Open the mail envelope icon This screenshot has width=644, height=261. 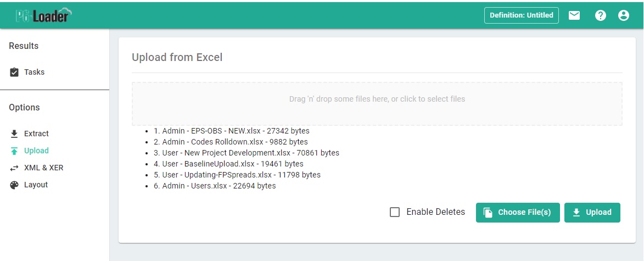coord(574,15)
